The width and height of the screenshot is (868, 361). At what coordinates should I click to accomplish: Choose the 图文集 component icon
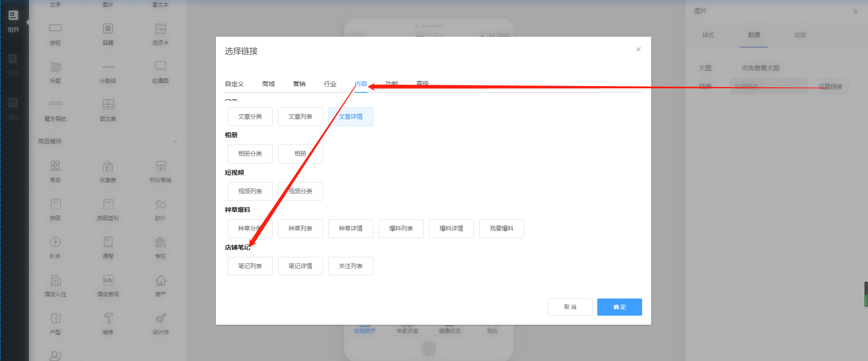pos(108,104)
